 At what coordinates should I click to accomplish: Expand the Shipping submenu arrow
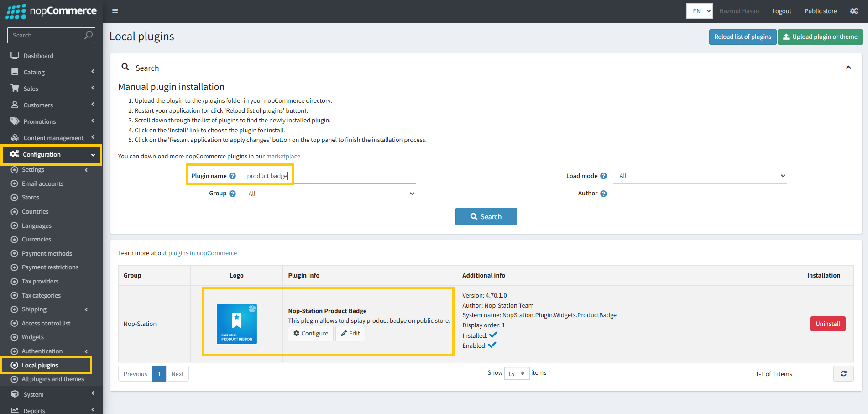tap(86, 309)
